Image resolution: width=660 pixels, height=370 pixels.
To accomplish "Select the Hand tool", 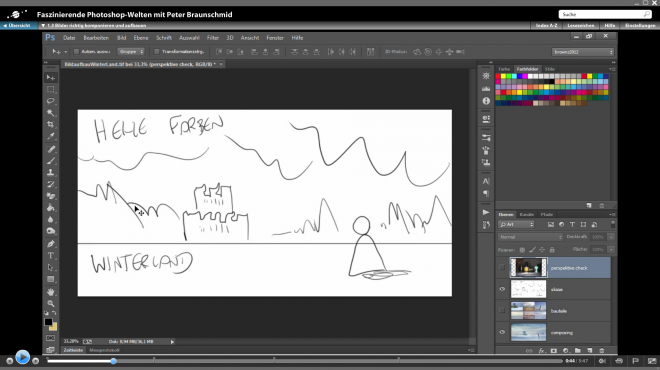I will [51, 292].
